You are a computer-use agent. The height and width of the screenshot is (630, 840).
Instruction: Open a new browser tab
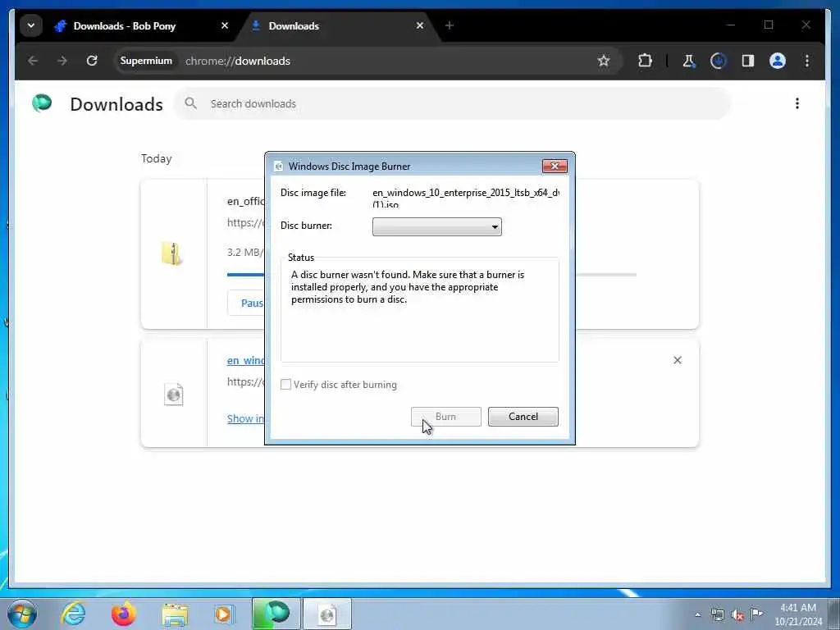[x=449, y=25]
